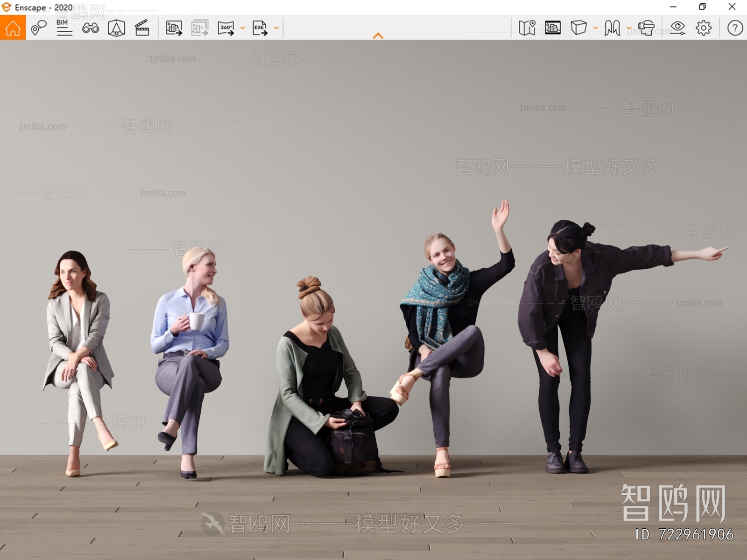The image size is (747, 560).
Task: Open general settings gear icon
Action: [704, 28]
